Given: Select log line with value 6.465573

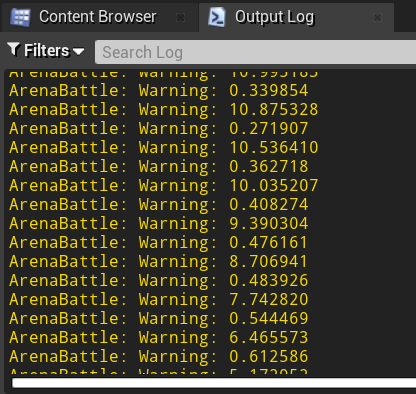Looking at the screenshot, I should pos(159,337).
